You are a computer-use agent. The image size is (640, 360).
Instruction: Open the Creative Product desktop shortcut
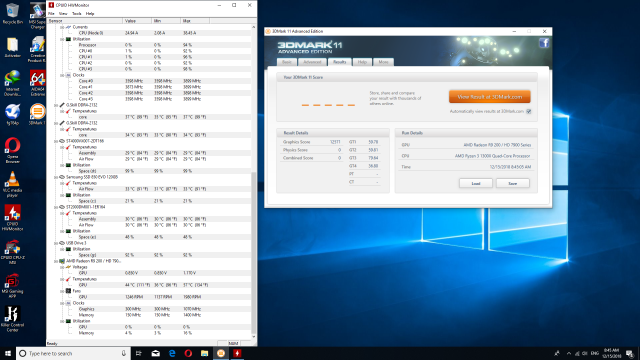pyautogui.click(x=37, y=49)
